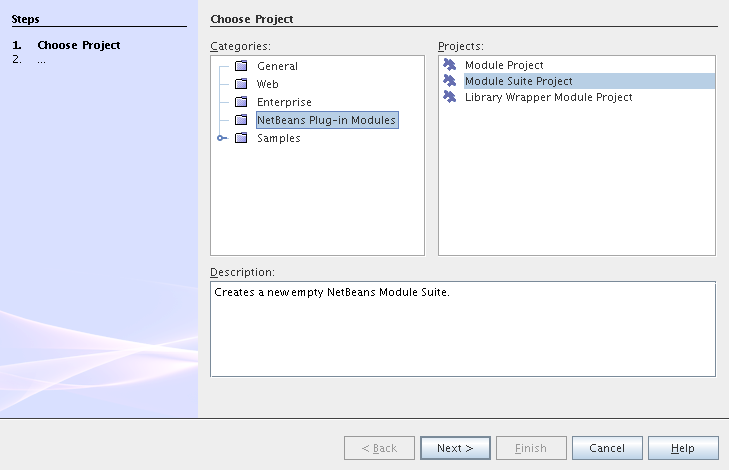Screen dimensions: 729x470
Task: Click the Library Wrapper Module Project icon
Action: [450, 97]
